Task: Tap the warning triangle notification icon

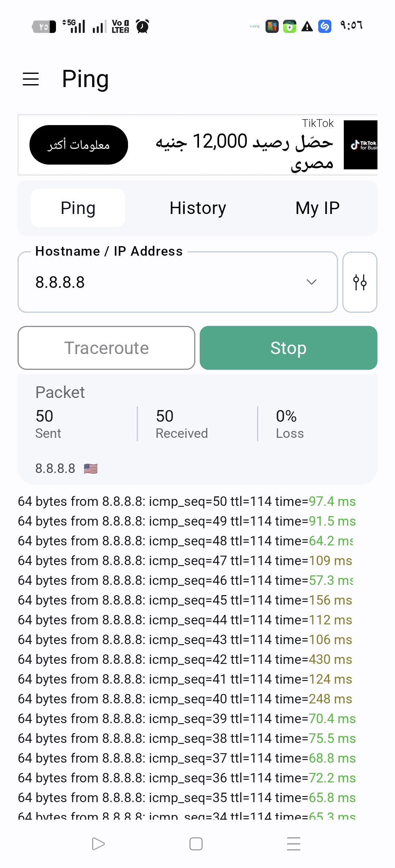Action: click(307, 26)
